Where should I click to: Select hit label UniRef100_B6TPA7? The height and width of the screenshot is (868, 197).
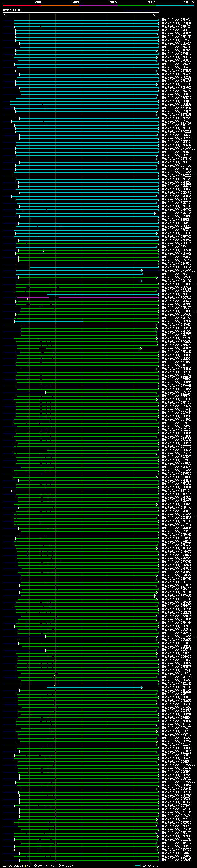click(177, 108)
